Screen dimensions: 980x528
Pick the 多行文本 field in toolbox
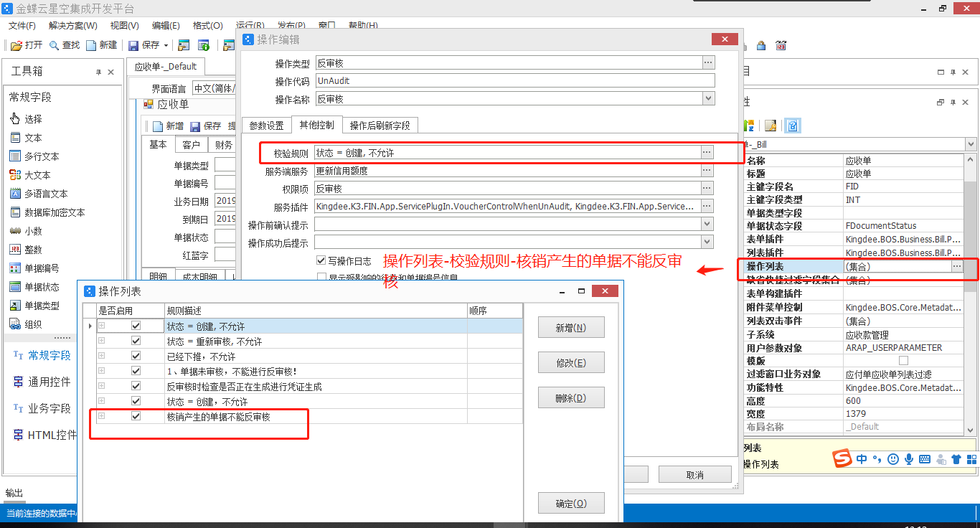point(34,156)
